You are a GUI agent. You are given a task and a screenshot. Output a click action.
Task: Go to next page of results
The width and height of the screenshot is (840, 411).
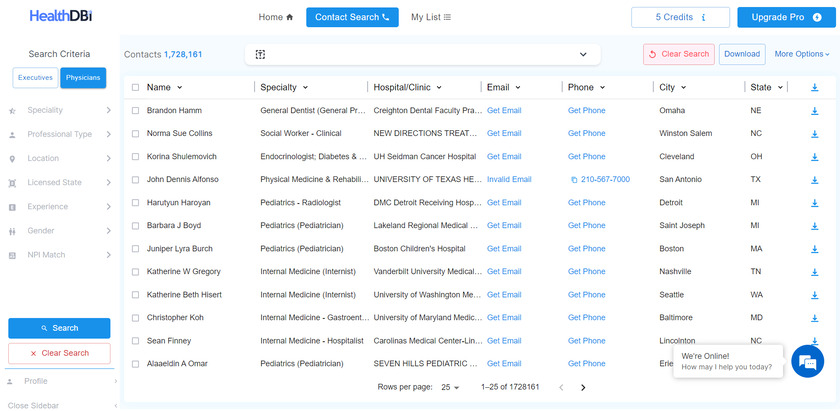pos(583,387)
